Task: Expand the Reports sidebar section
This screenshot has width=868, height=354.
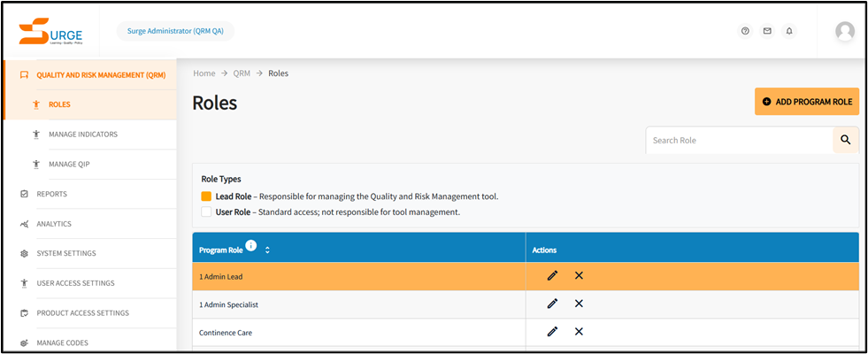Action: tap(51, 194)
